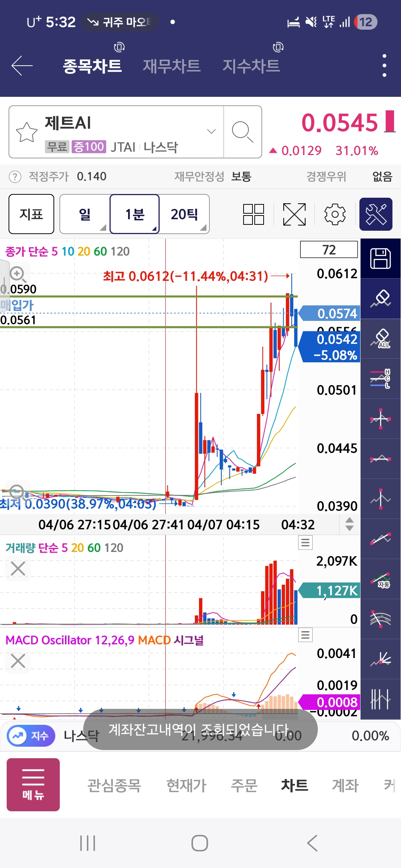Image resolution: width=401 pixels, height=868 pixels.
Task: Add 제트AI to favorites with star
Action: coord(27,132)
